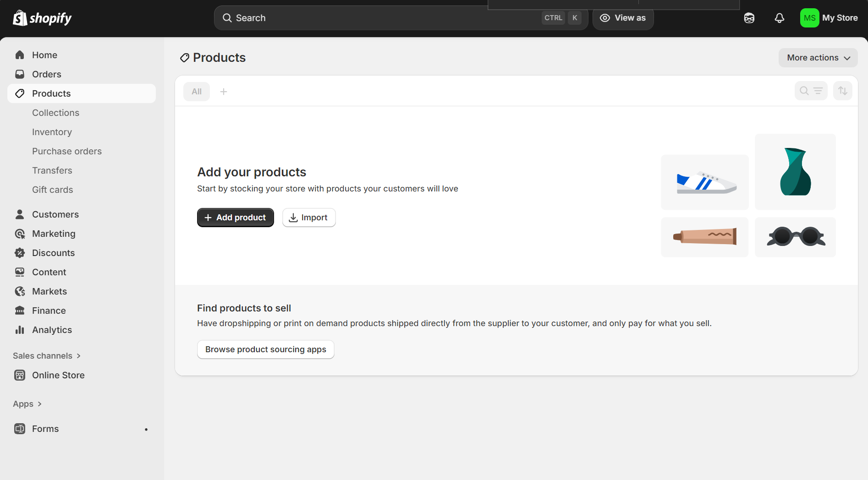
Task: Select the Home icon in the sidebar
Action: tap(20, 55)
